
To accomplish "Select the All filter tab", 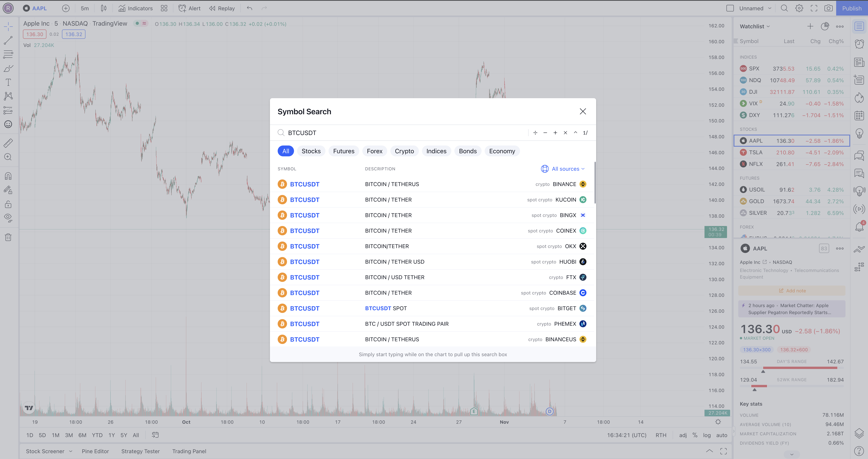I will 286,151.
